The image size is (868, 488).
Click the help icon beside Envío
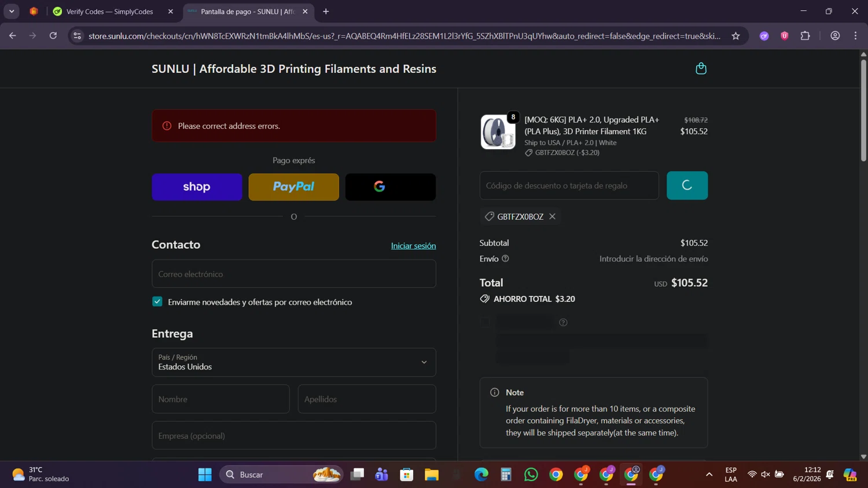coord(505,258)
